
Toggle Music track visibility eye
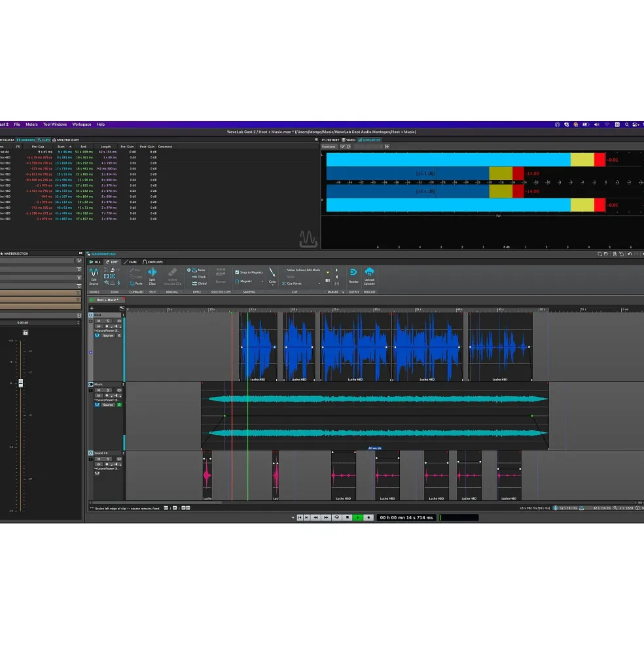tap(119, 390)
